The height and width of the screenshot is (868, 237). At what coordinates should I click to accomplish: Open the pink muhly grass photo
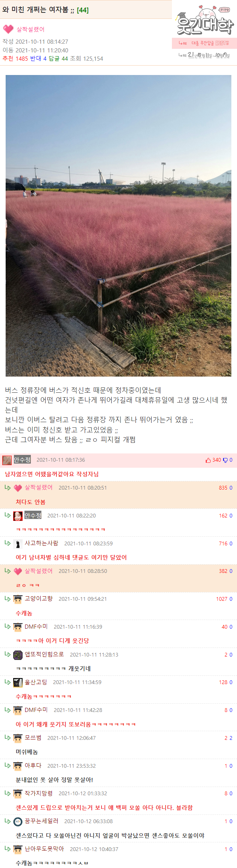point(118,225)
